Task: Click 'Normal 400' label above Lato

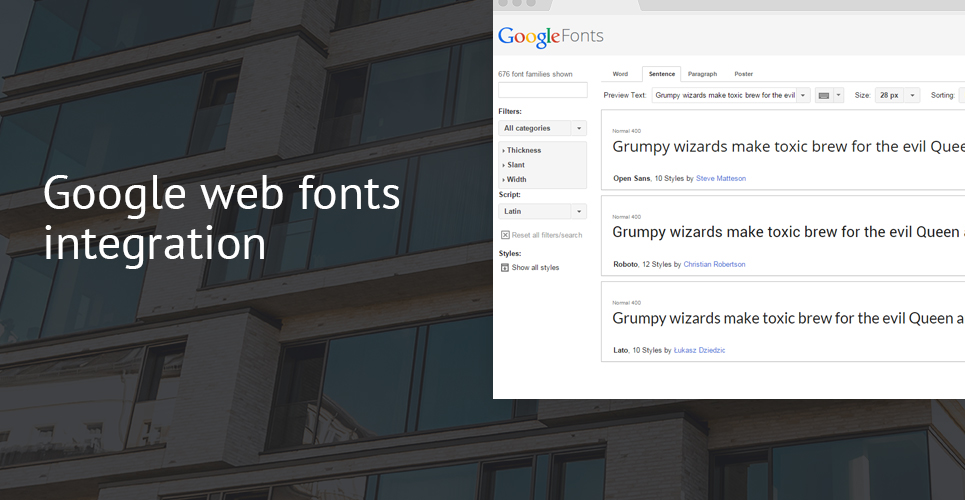Action: [x=627, y=303]
